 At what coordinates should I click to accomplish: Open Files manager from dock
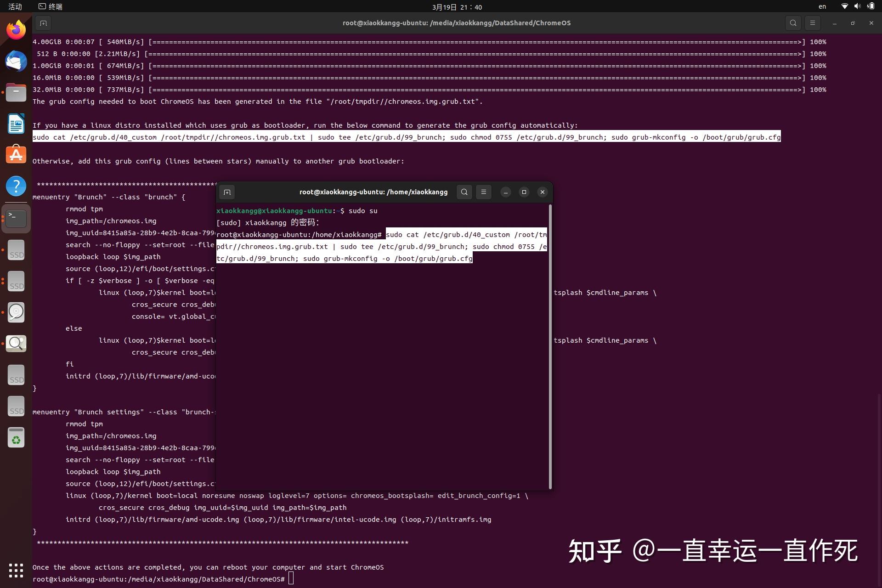(16, 93)
